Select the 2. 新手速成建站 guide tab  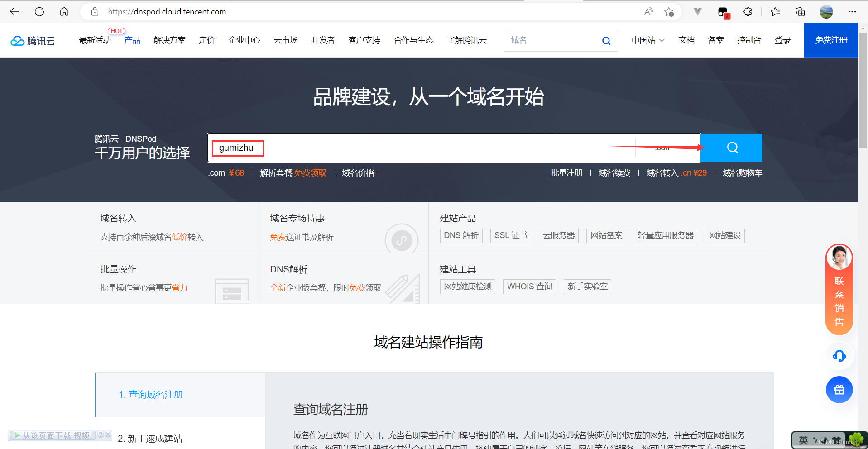(x=180, y=438)
